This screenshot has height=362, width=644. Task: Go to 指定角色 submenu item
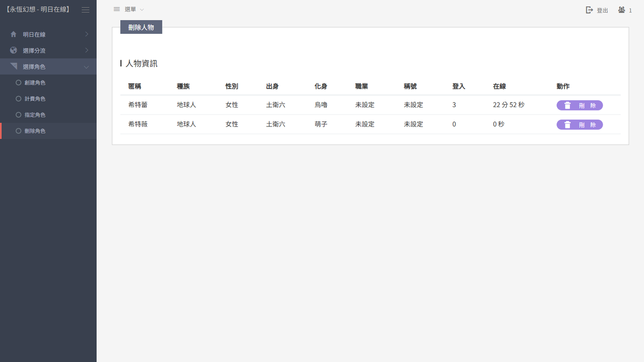[48, 115]
